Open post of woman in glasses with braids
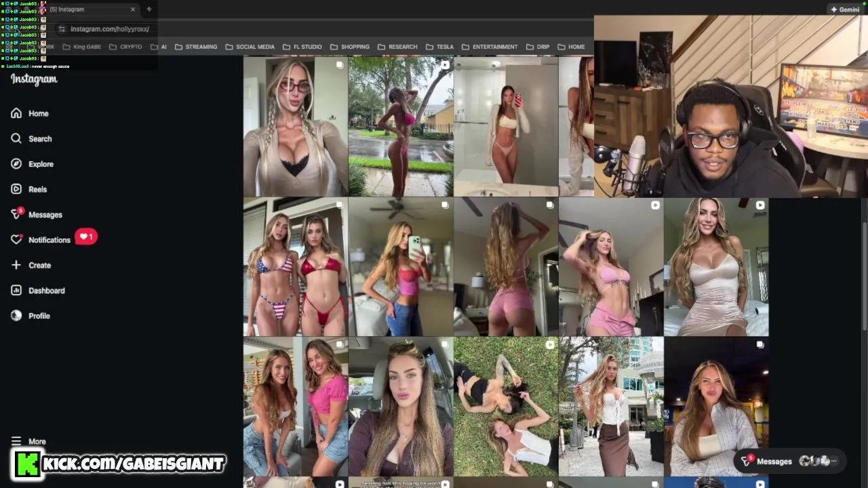 [296, 127]
